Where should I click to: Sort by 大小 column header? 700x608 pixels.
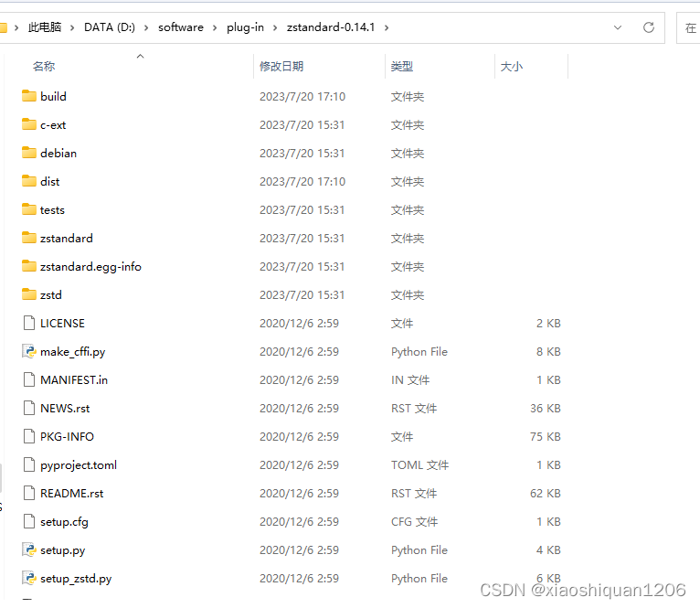click(x=511, y=67)
